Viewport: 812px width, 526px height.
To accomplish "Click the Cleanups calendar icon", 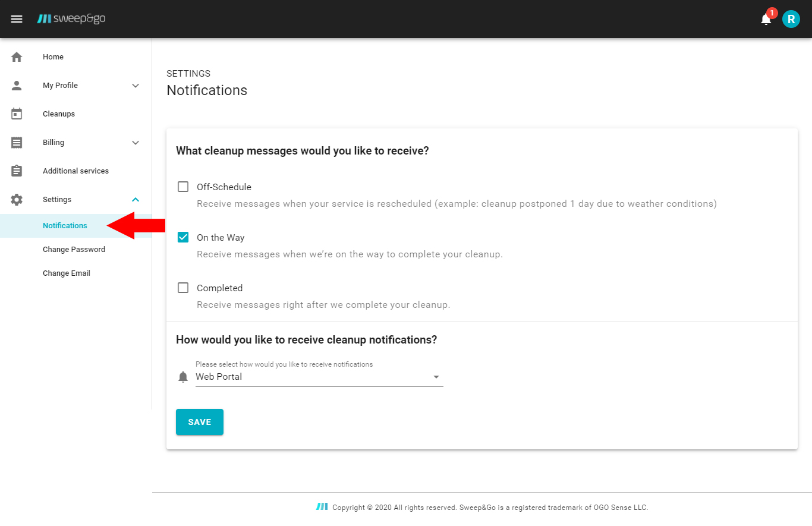I will point(17,114).
